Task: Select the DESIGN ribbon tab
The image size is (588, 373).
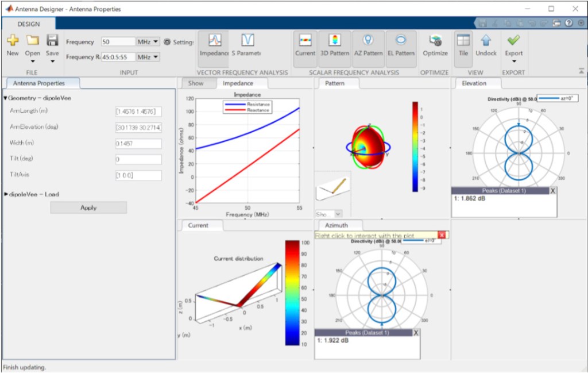Action: (x=29, y=24)
